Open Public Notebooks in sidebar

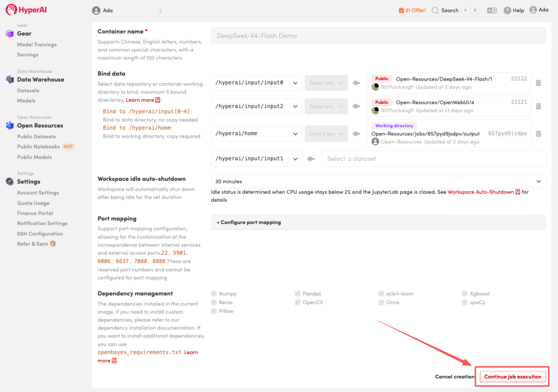click(38, 147)
